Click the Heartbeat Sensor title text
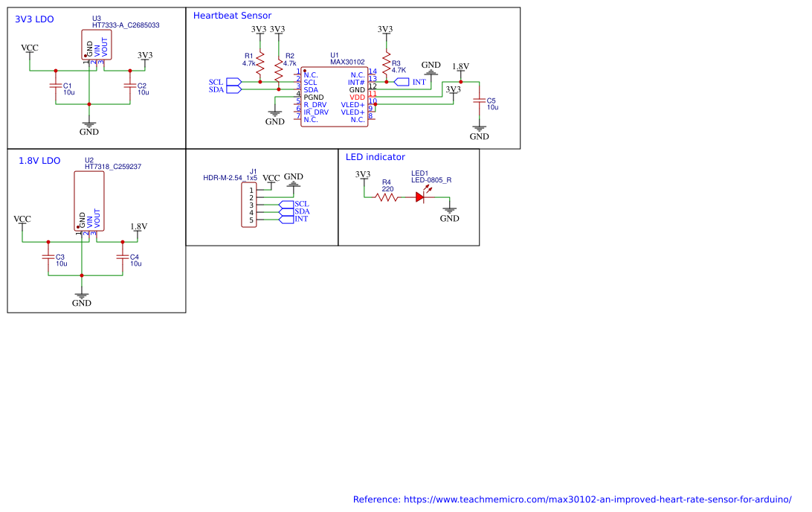The height and width of the screenshot is (512, 812). point(232,16)
